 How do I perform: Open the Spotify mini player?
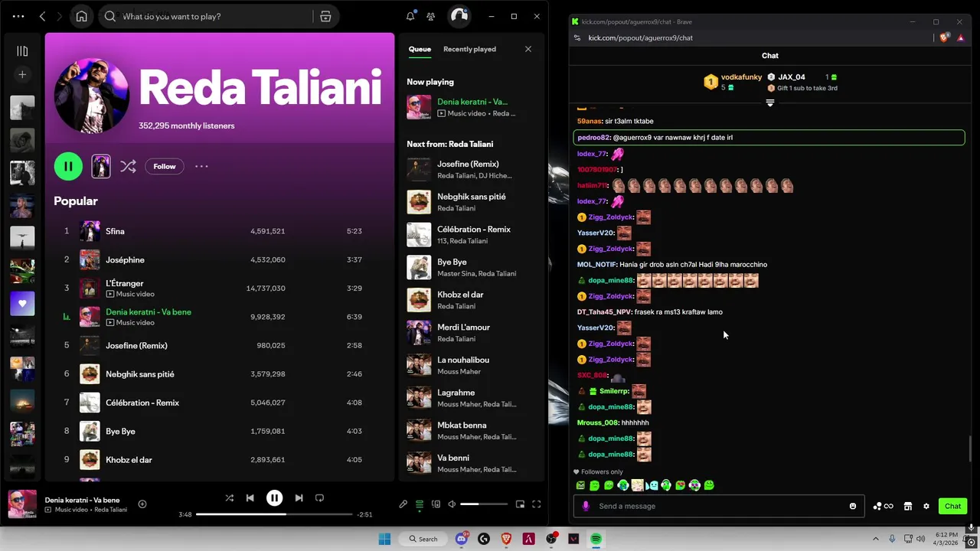pyautogui.click(x=520, y=504)
